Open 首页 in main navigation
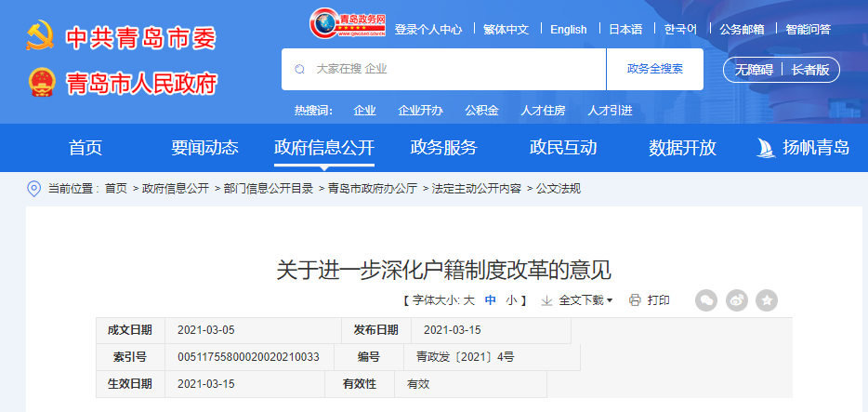The height and width of the screenshot is (412, 868). coord(85,148)
